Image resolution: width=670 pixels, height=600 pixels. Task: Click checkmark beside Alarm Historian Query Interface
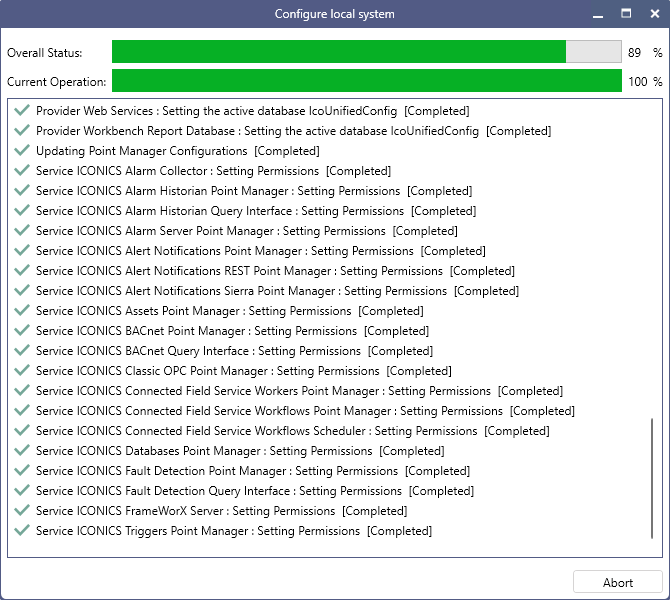pos(22,210)
